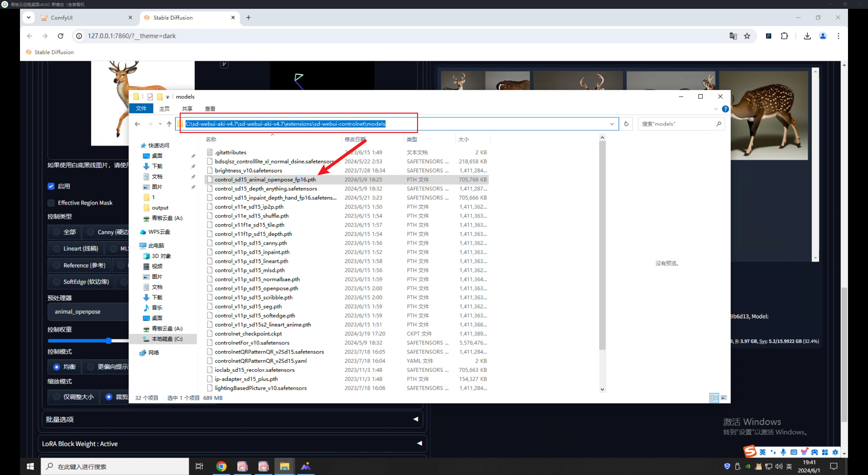Click the Sogou input method logo
868x475 pixels.
[750, 452]
